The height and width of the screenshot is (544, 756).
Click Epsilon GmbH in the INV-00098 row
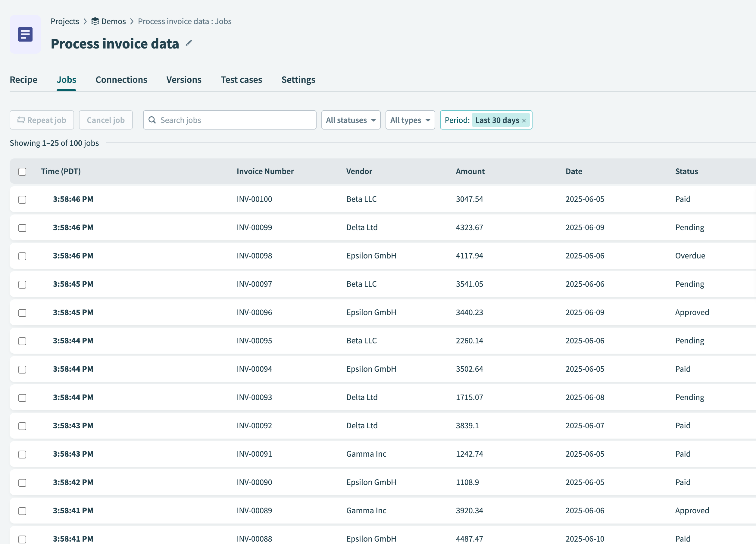(371, 256)
